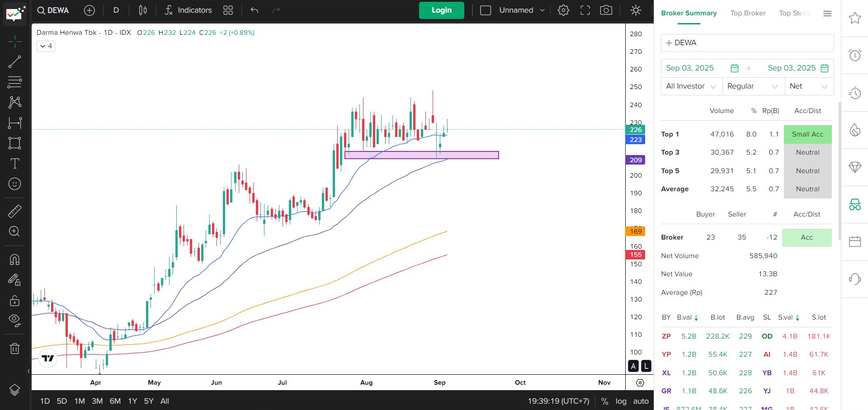Open the end date calendar picker
This screenshot has width=868, height=410.
click(x=825, y=68)
